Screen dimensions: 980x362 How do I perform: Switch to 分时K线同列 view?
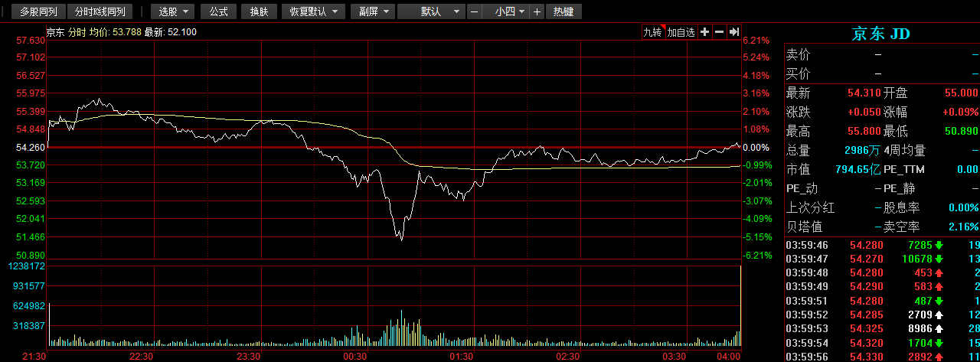tap(100, 11)
